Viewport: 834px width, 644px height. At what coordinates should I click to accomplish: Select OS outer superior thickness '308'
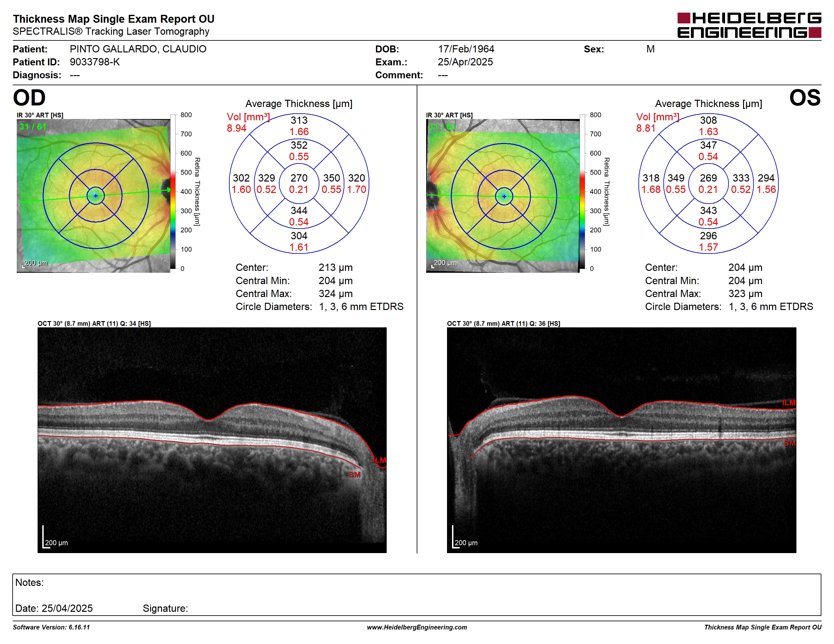[x=708, y=120]
